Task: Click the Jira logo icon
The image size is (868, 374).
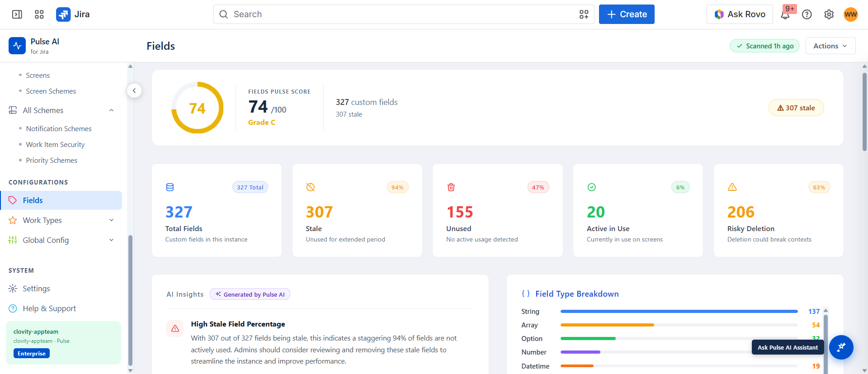Action: (x=63, y=14)
